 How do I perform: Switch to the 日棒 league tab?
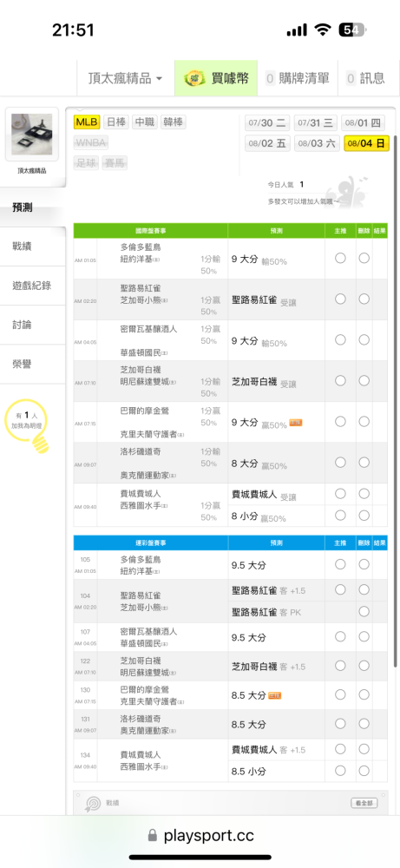pyautogui.click(x=116, y=122)
